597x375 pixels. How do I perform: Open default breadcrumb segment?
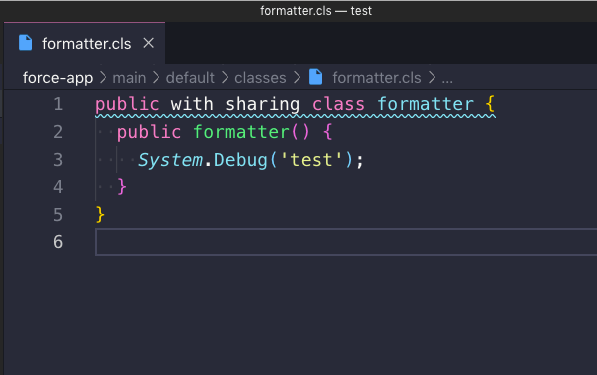coord(190,78)
